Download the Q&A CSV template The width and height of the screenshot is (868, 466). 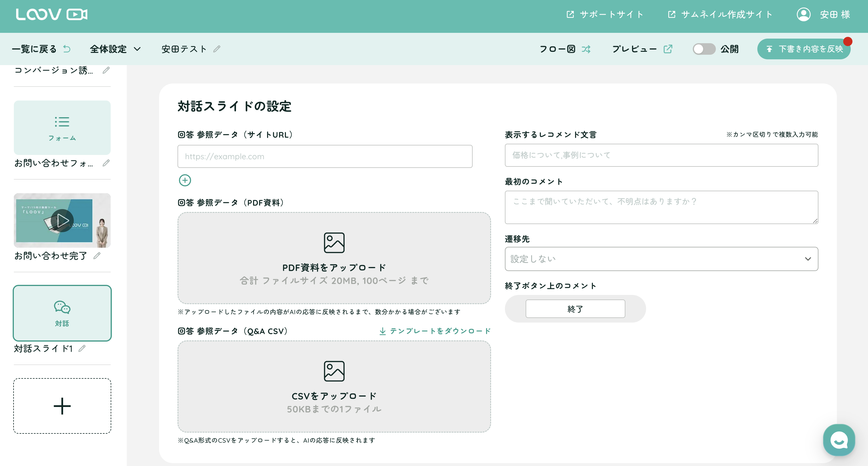(435, 331)
